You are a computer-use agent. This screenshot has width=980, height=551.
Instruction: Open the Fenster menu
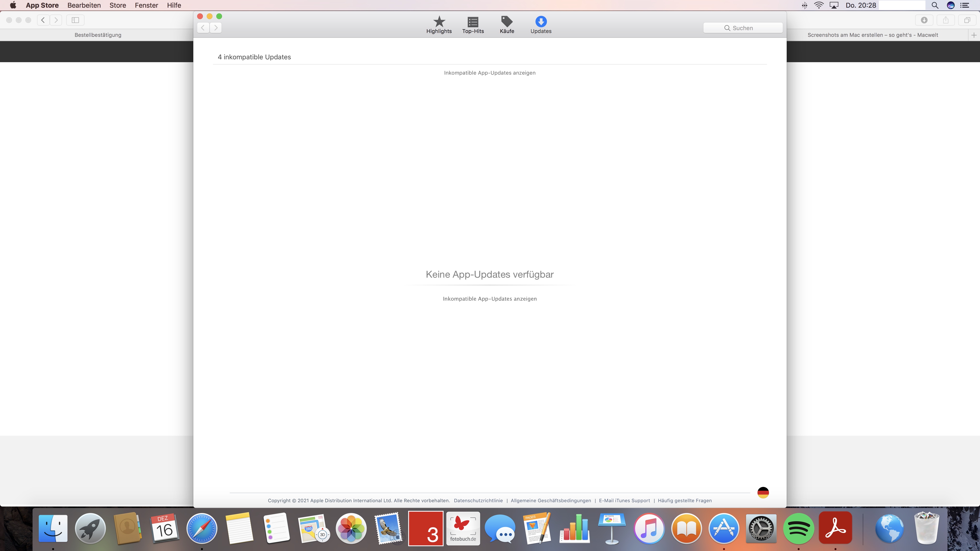[x=146, y=5]
